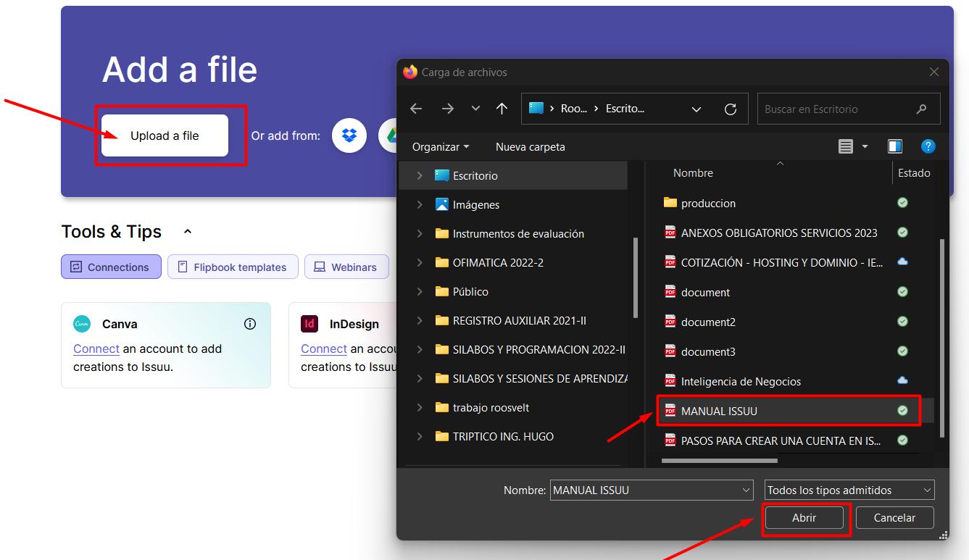Open the address bar history dropdown
This screenshot has height=560, width=969.
point(696,109)
